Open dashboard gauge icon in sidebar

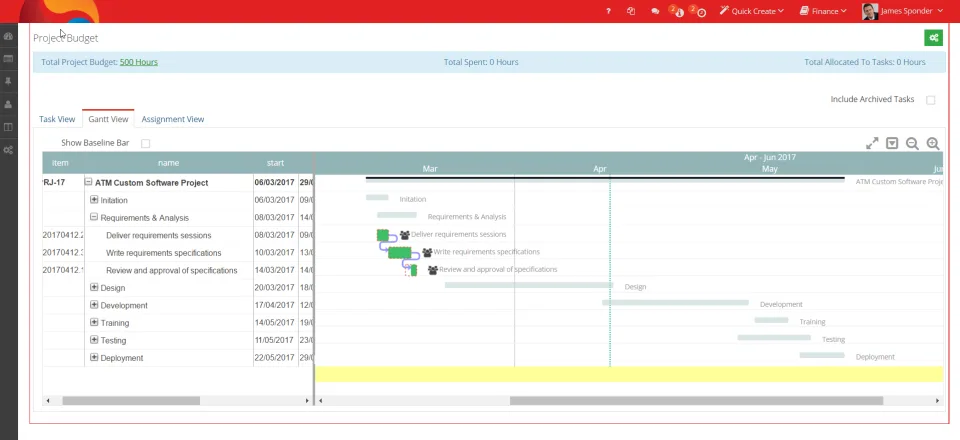coord(8,37)
